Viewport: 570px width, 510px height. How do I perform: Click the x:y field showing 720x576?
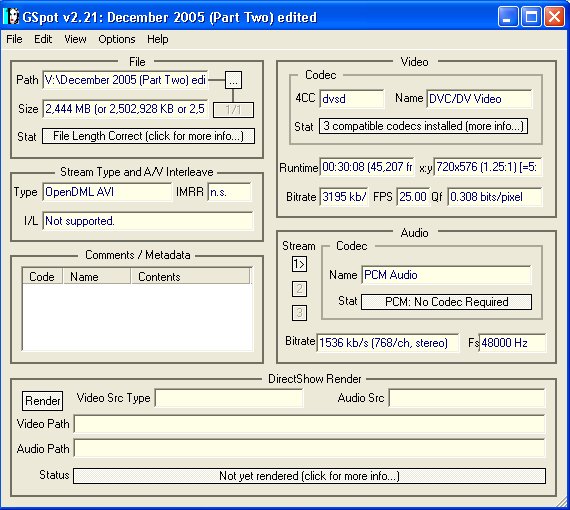pyautogui.click(x=488, y=167)
